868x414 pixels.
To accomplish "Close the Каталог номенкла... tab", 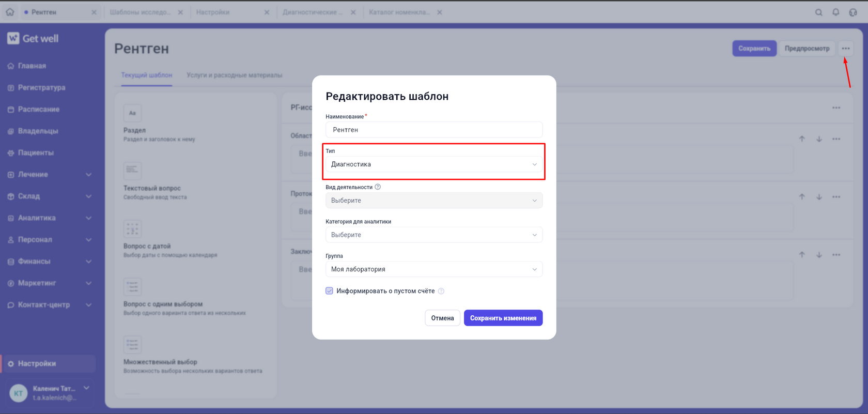I will pyautogui.click(x=440, y=12).
